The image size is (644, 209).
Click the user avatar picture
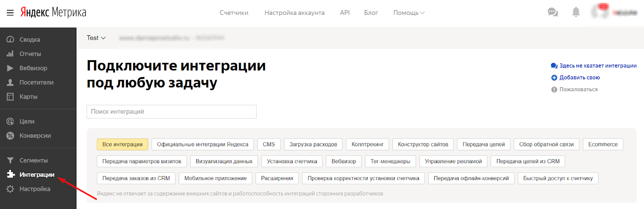600,12
